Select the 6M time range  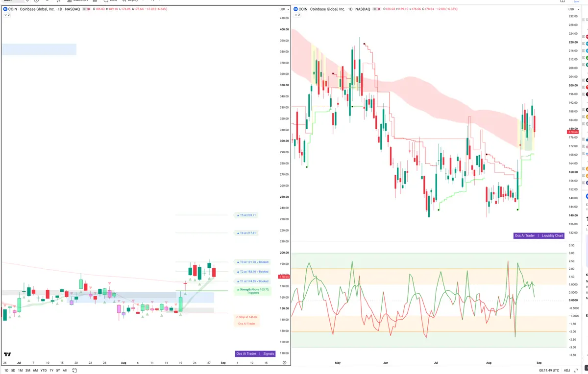(35, 370)
